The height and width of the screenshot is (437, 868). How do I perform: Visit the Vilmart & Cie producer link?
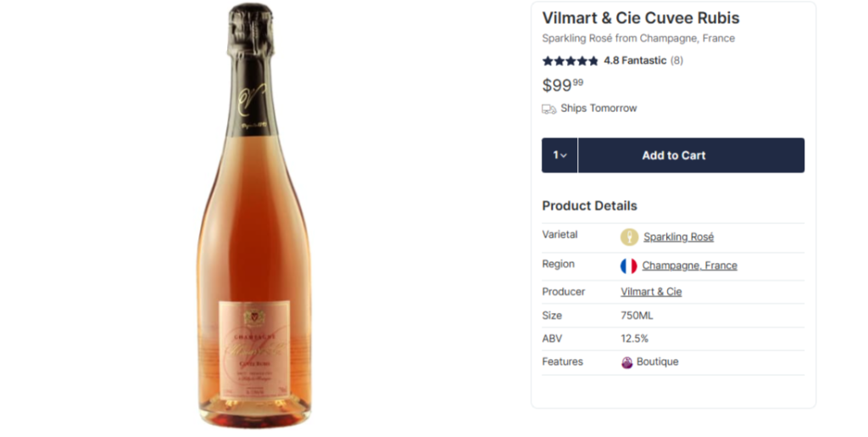coord(651,292)
